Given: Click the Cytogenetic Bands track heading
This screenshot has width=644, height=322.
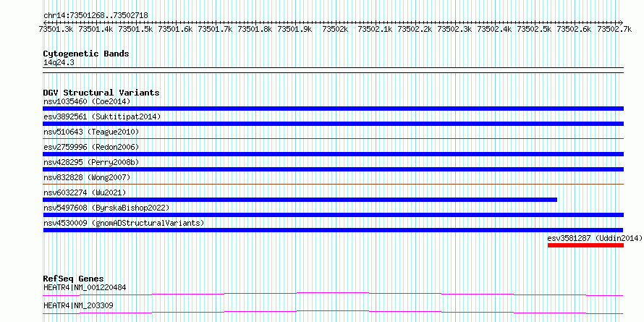Looking at the screenshot, I should coord(86,54).
